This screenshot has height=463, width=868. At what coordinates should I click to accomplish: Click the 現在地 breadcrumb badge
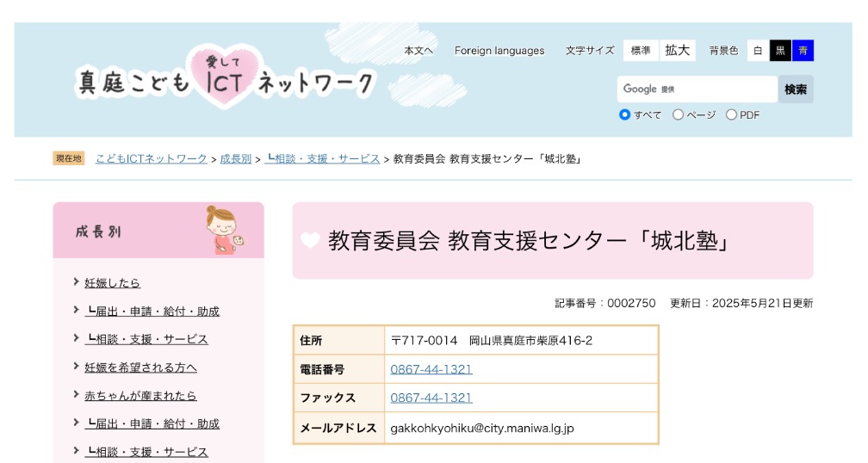pyautogui.click(x=69, y=158)
